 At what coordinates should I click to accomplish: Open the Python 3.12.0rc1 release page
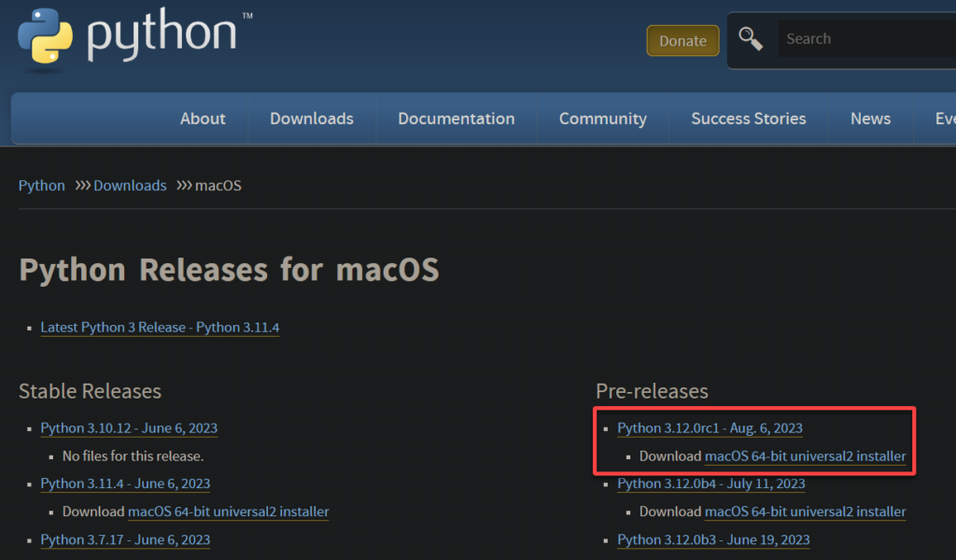tap(710, 427)
